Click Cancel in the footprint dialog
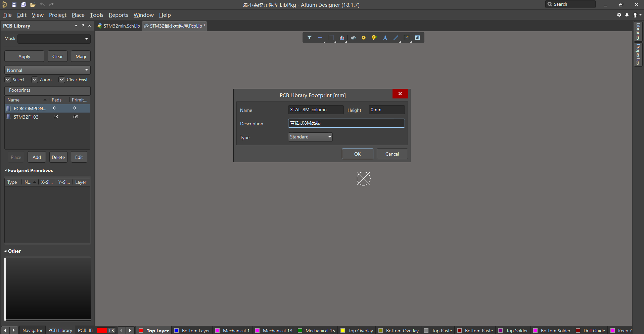This screenshot has width=644, height=334. click(x=392, y=154)
